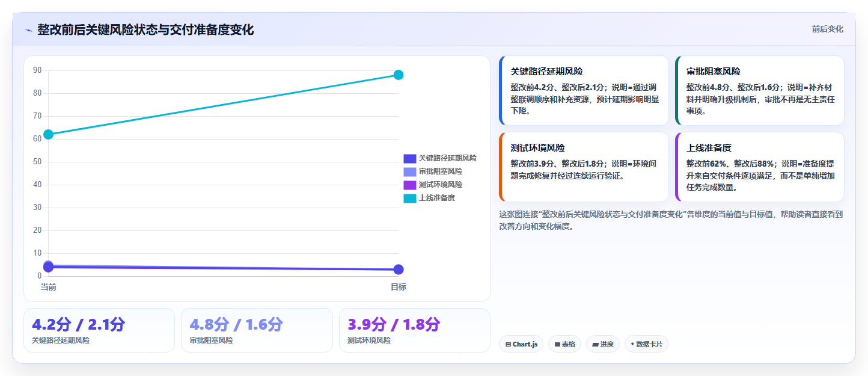The image size is (868, 376).
Task: Click the 90 y-axis tick label
Action: click(37, 70)
